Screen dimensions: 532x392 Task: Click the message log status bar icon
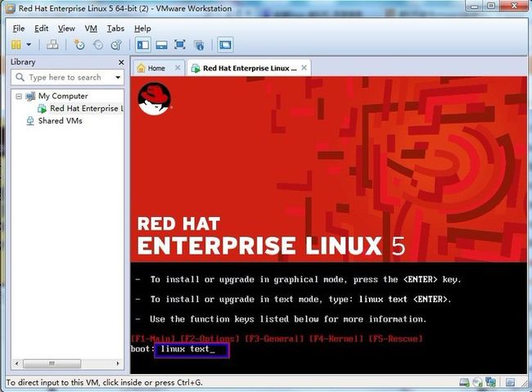(510, 382)
